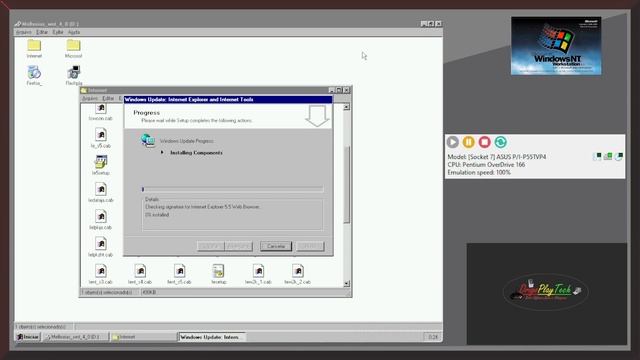Click the Windows Update globe icon in dialog
The image size is (640, 360).
(148, 140)
